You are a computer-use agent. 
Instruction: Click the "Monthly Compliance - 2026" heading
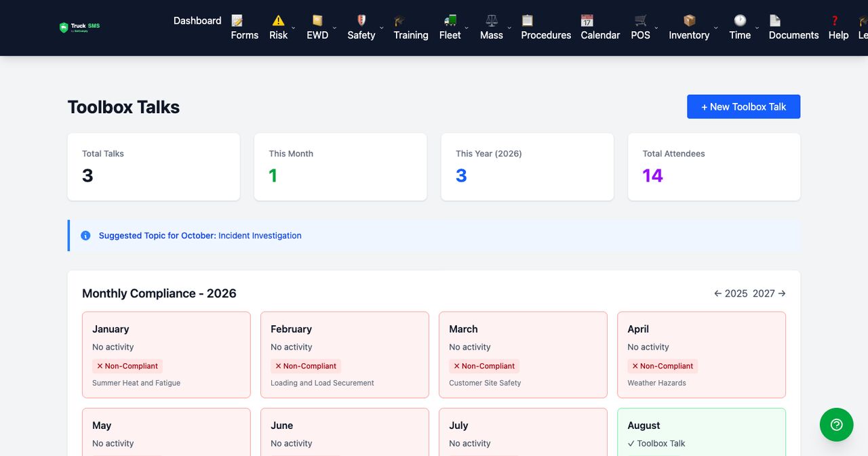click(x=159, y=293)
